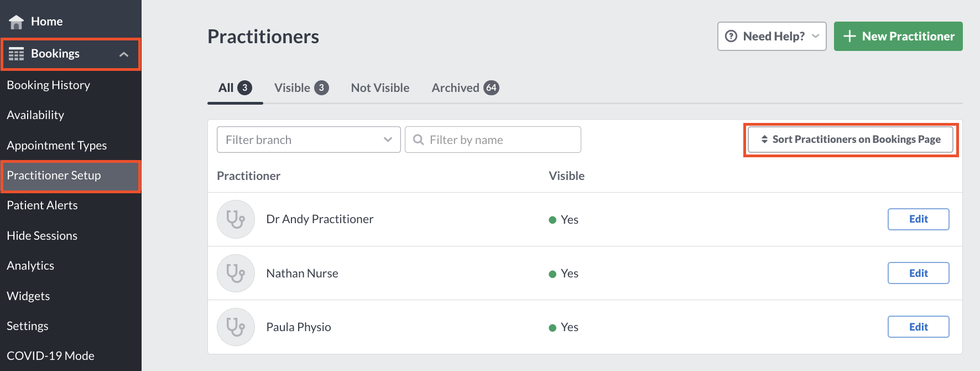Viewport: 980px width, 371px height.
Task: Switch to the Archived tab
Action: pyautogui.click(x=465, y=87)
